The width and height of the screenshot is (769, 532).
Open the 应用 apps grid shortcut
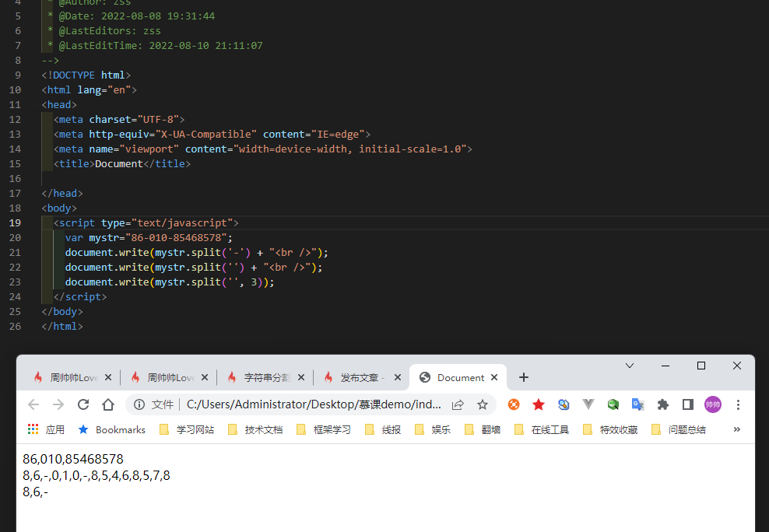pos(46,429)
